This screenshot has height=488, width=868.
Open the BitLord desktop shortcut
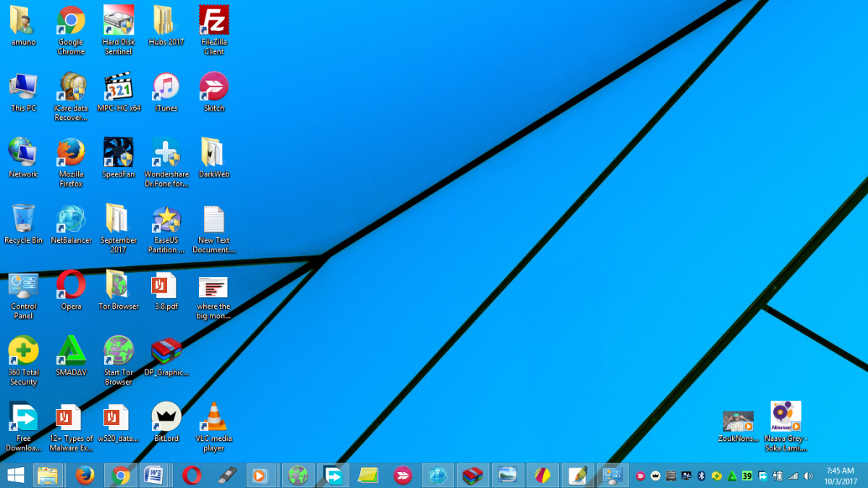[x=166, y=418]
